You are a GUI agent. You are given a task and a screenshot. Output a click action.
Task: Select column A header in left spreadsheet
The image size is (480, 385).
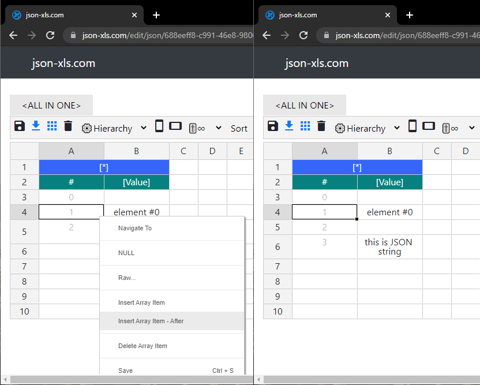click(x=71, y=151)
